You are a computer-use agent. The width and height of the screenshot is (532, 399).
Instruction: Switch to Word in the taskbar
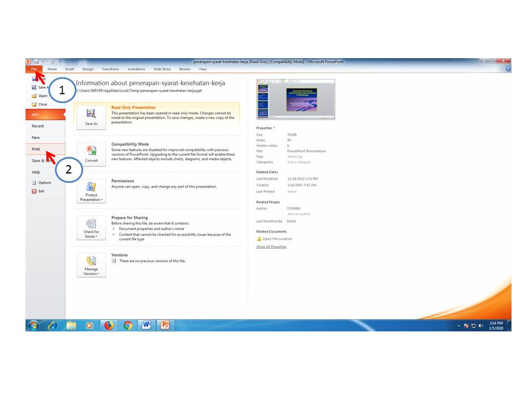146,326
